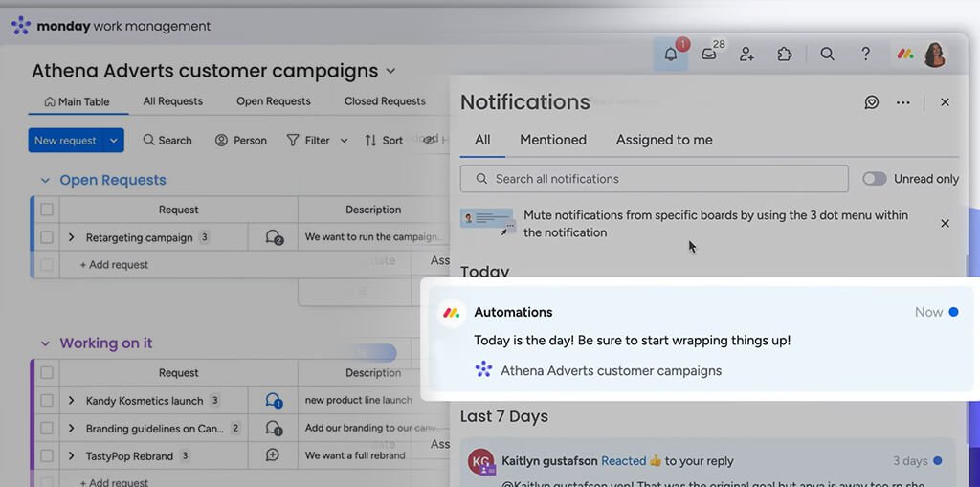This screenshot has height=487, width=980.
Task: Open notification feedback speech bubble icon
Action: 872,102
